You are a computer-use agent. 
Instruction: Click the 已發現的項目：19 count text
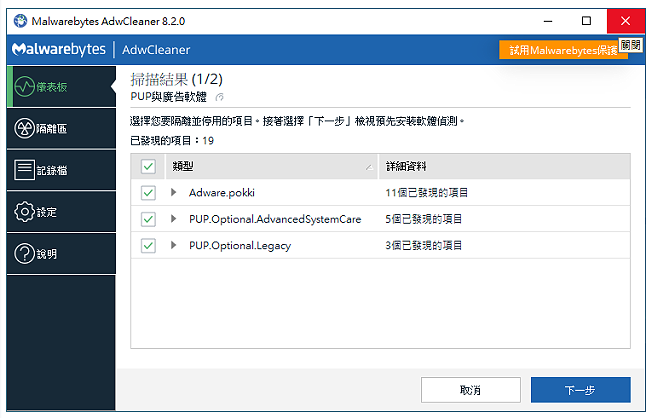(172, 141)
